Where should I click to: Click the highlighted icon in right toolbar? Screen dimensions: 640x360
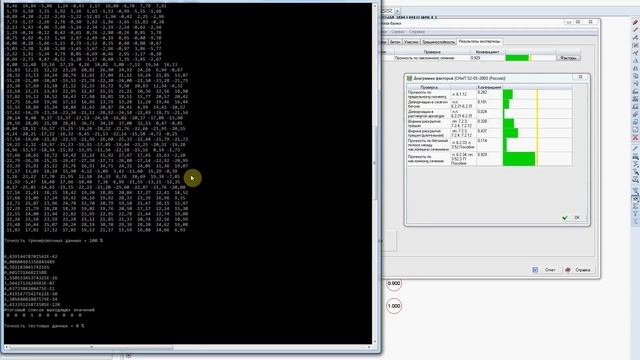pyautogui.click(x=635, y=199)
